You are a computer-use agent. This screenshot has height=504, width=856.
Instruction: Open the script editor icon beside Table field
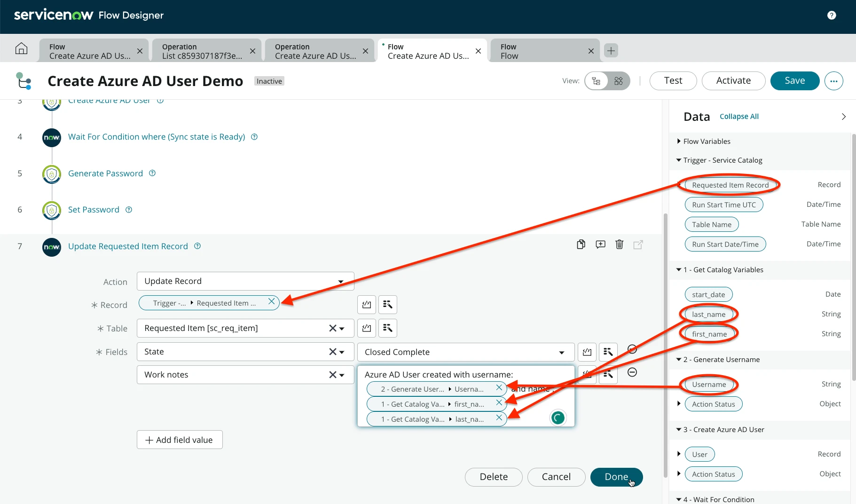pyautogui.click(x=367, y=328)
